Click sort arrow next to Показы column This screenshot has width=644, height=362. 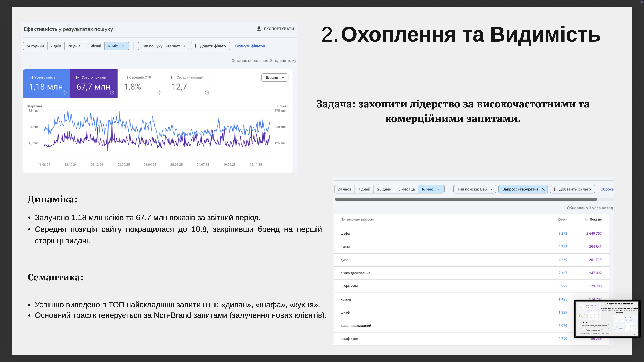(586, 219)
